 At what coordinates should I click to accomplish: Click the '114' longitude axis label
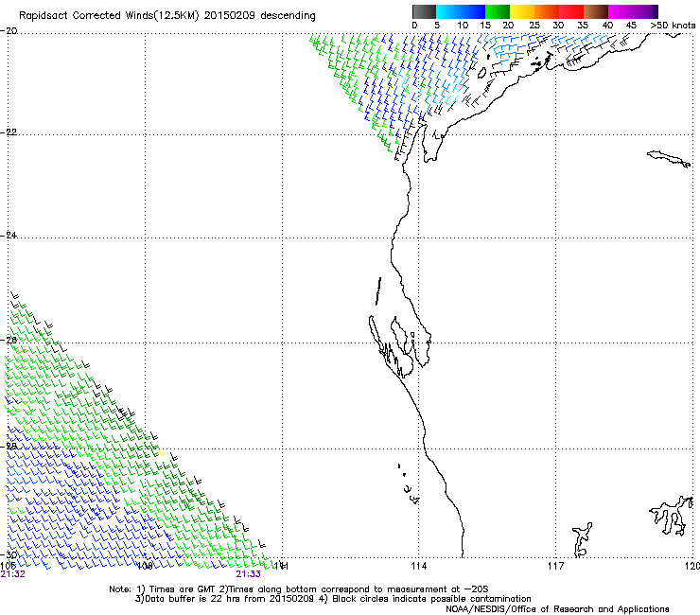tap(418, 567)
